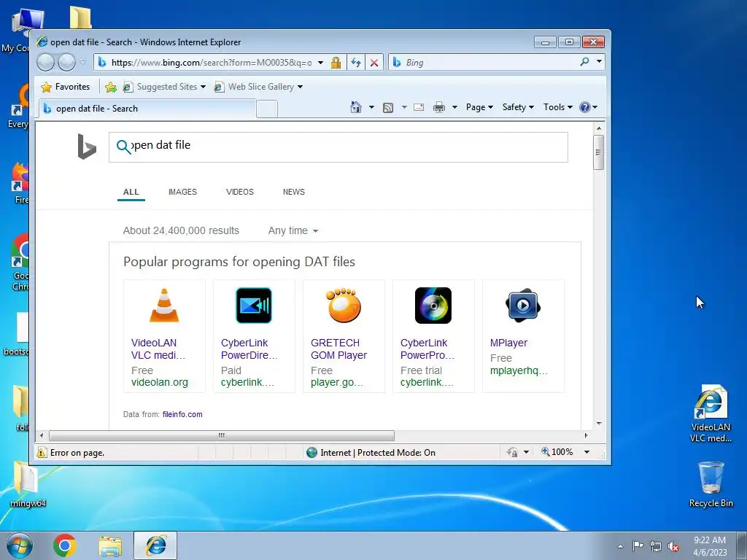Image resolution: width=747 pixels, height=560 pixels.
Task: Open the Web Slice Gallery link
Action: coord(258,87)
